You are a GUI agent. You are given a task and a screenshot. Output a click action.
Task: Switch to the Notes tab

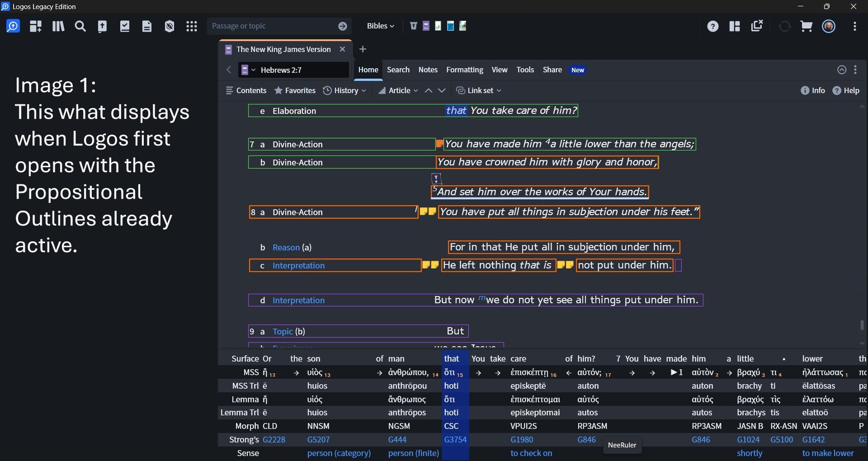[x=428, y=70]
